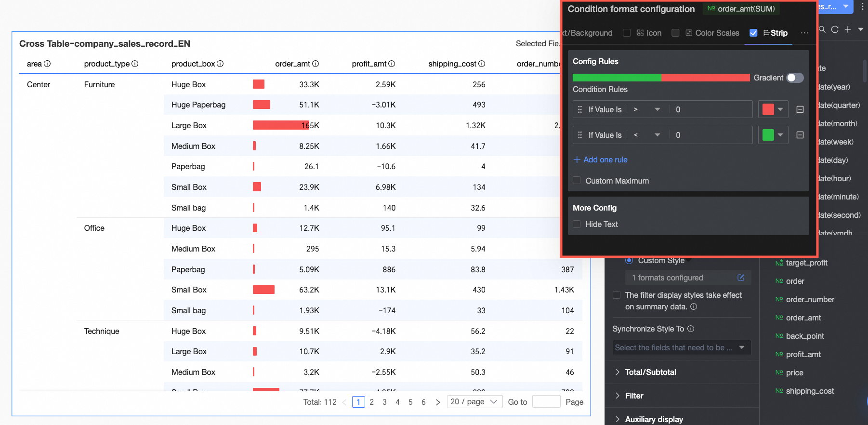The width and height of the screenshot is (868, 425).
Task: Open the vertical three-dot menu in the top-right corner
Action: 862,7
